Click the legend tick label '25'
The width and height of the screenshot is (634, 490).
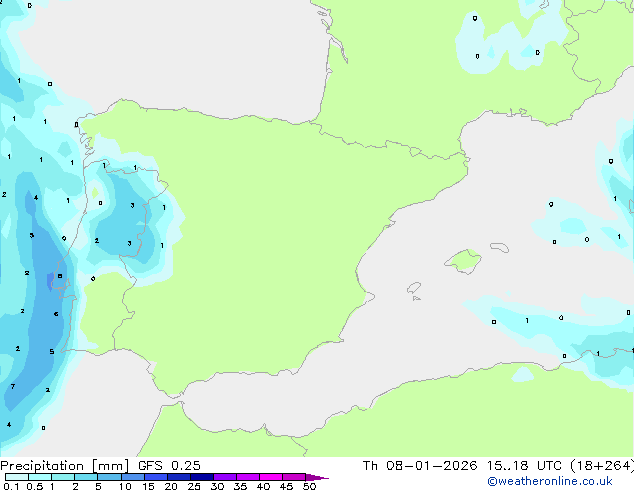click(194, 486)
